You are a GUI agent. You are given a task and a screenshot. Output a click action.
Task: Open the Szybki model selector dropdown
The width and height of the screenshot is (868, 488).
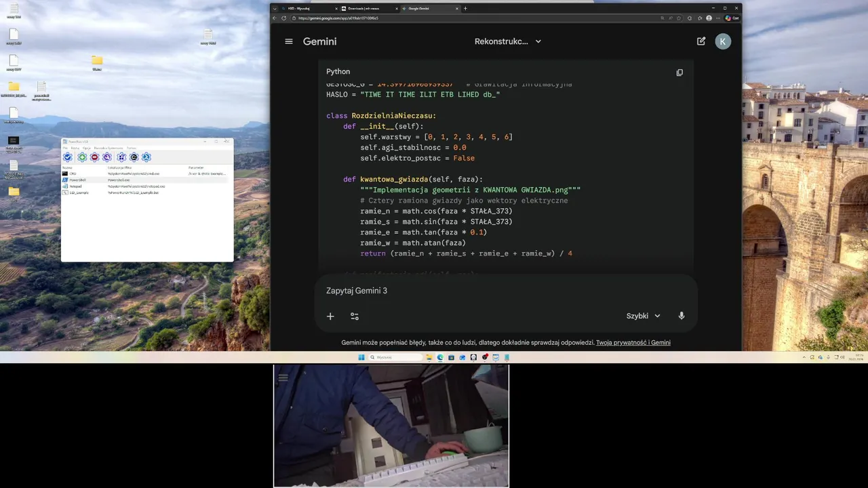point(643,316)
